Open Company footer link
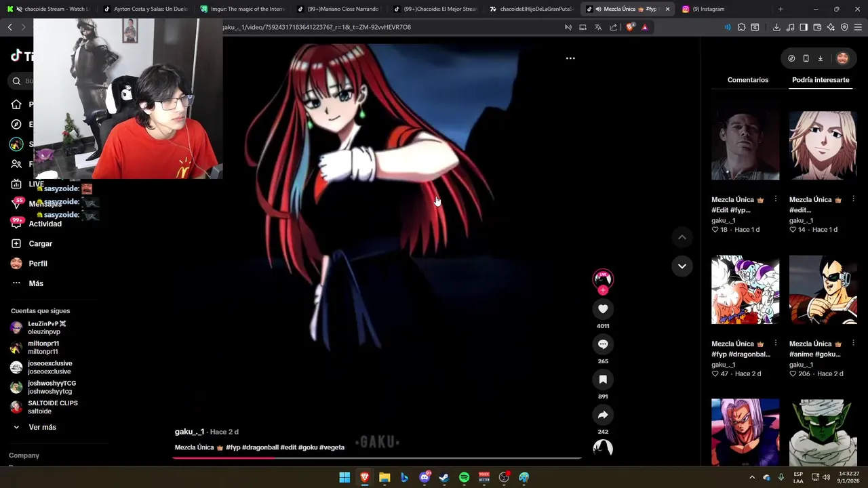 tap(24, 455)
